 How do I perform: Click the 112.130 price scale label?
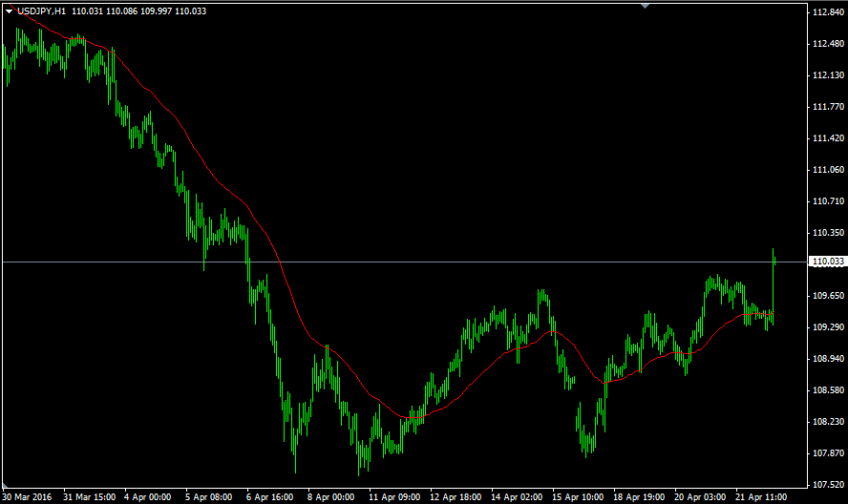828,75
